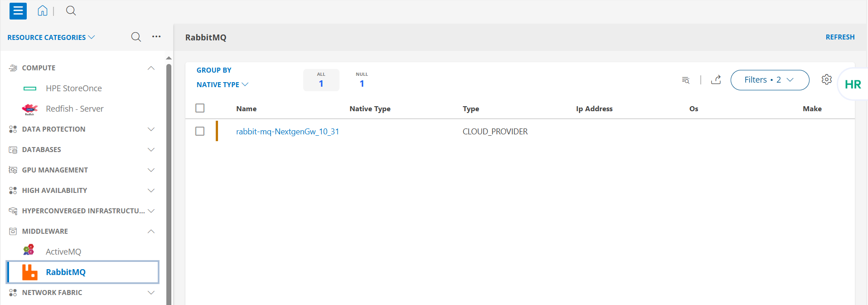Open the rabbit-mq-NextgenGw_10_31 resource link
This screenshot has width=868, height=305.
(287, 132)
